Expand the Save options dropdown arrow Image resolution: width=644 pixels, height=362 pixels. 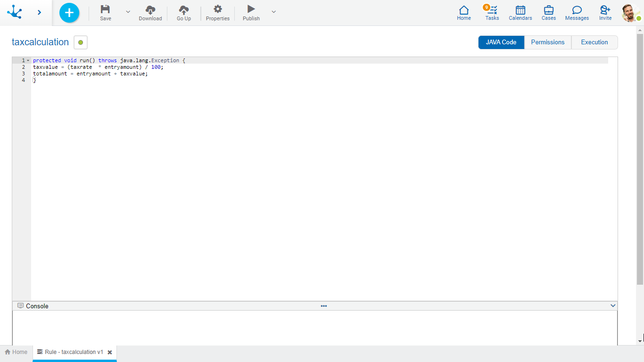128,12
